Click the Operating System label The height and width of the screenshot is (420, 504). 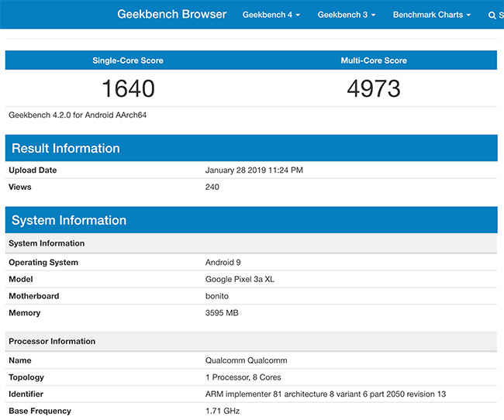click(43, 263)
